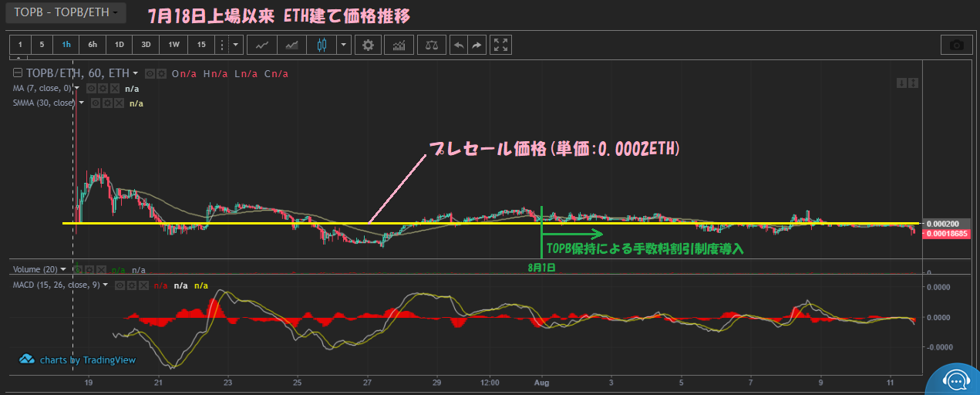Remove the Volume (20) indicator
980x395 pixels.
99,270
